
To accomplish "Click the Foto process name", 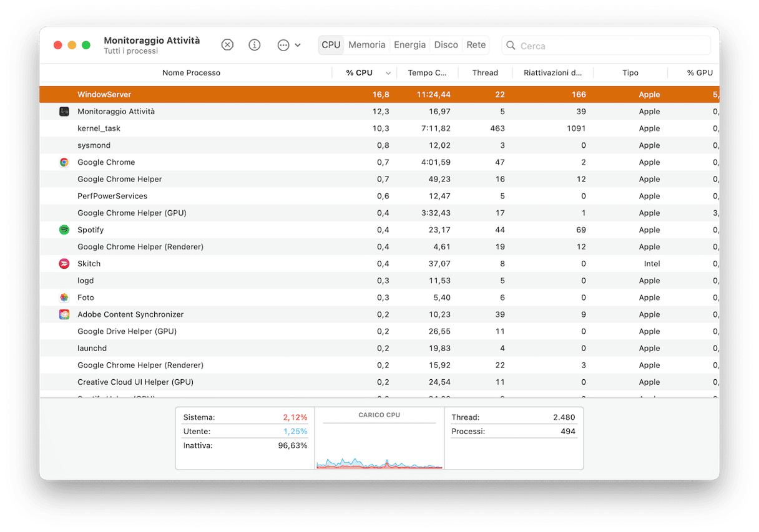I will (86, 297).
